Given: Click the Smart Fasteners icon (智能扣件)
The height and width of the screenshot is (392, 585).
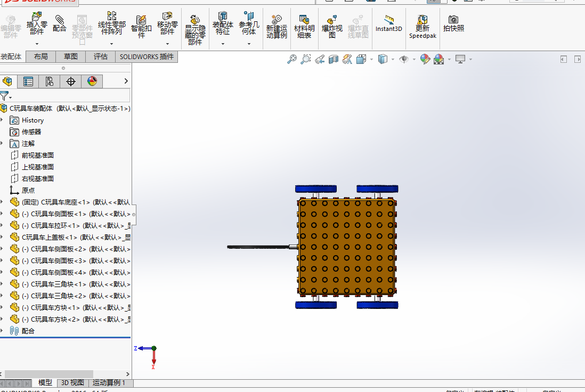Looking at the screenshot, I should 141,27.
